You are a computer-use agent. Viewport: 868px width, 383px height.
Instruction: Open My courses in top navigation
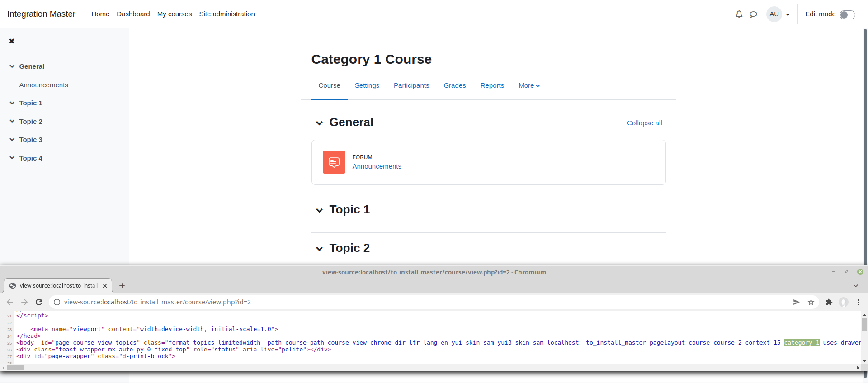pos(175,14)
